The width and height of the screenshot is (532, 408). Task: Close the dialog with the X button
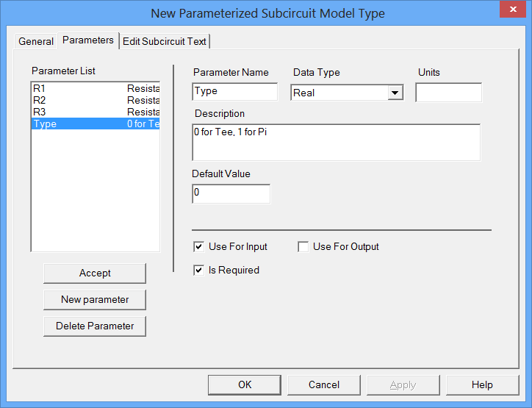click(512, 11)
